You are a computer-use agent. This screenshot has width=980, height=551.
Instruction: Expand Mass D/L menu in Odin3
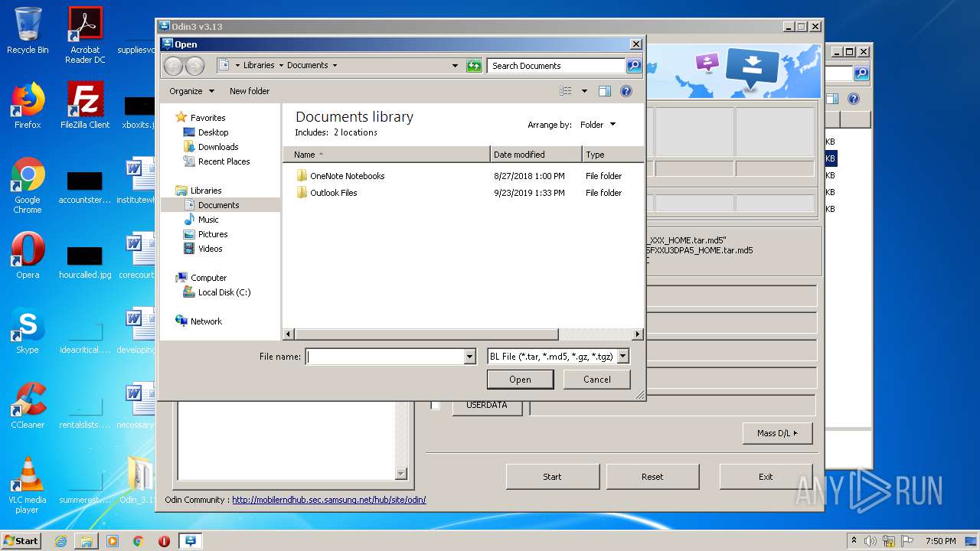777,433
